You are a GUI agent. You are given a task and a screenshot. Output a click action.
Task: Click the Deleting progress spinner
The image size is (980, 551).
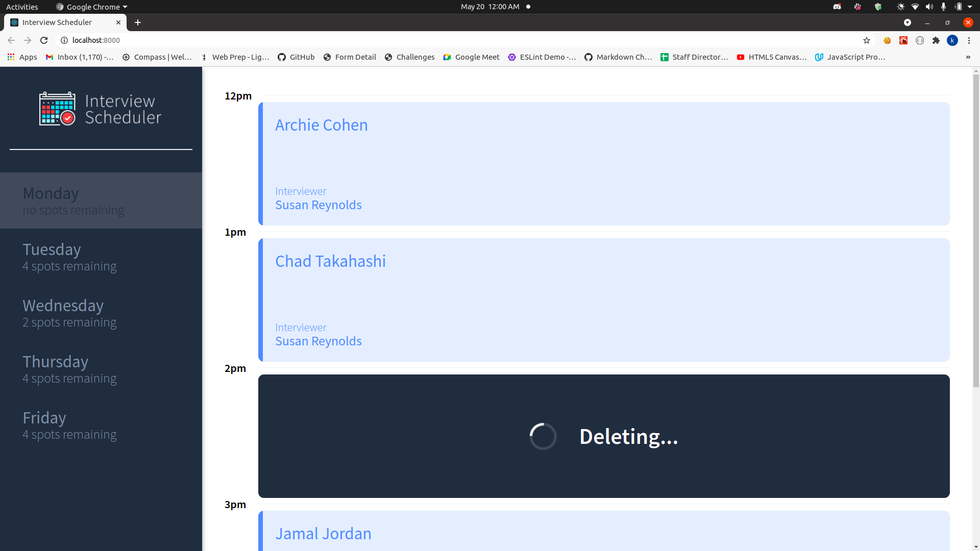click(x=543, y=436)
